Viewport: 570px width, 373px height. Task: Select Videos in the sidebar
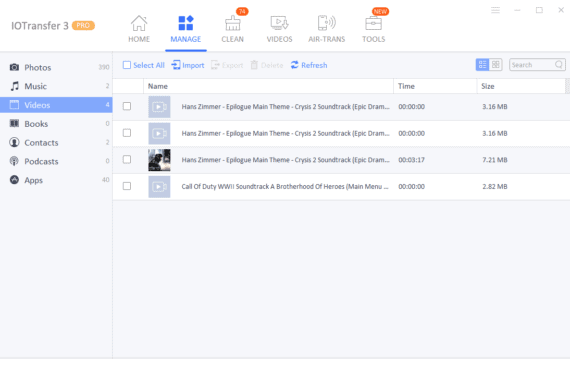click(56, 105)
